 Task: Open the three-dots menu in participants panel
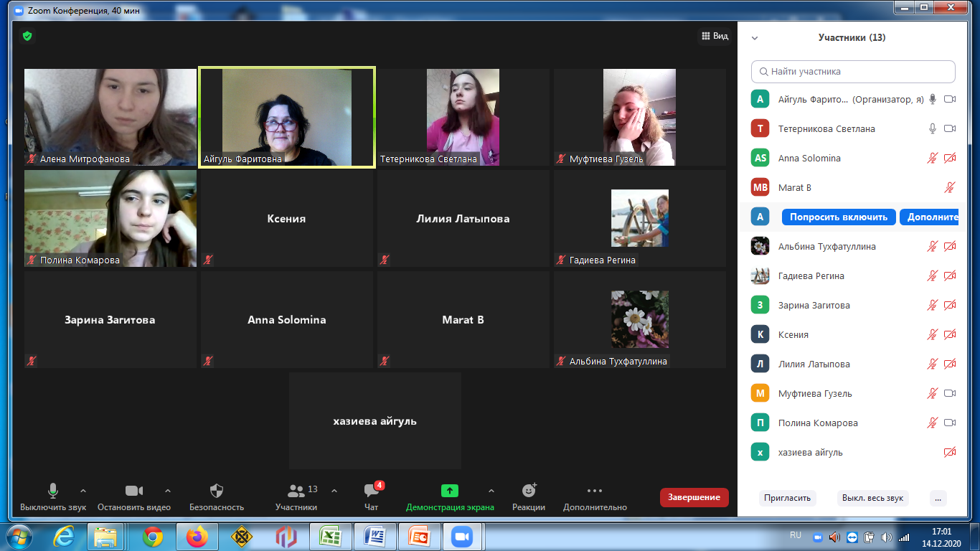938,497
